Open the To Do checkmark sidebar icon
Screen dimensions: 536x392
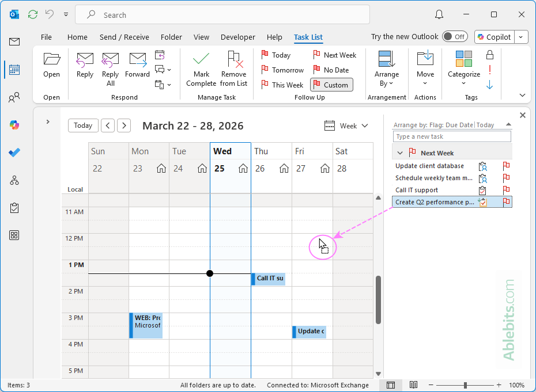(14, 153)
